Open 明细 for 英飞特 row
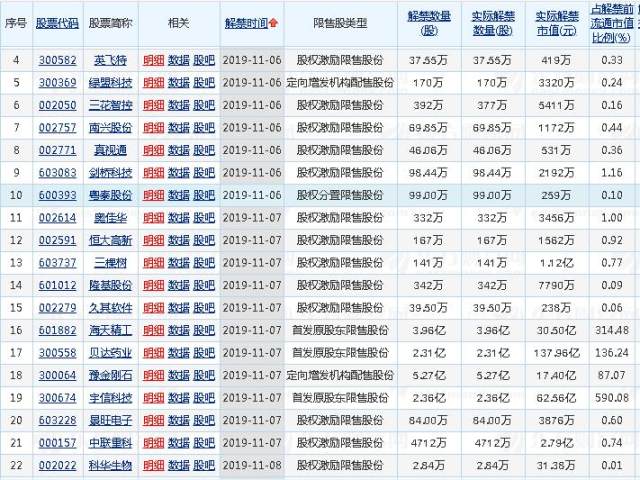The width and height of the screenshot is (640, 480). (x=153, y=60)
